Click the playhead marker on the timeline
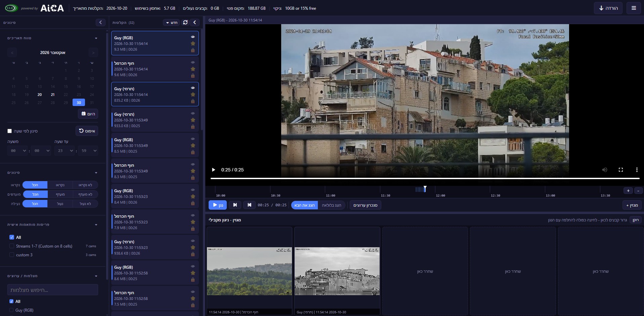 point(425,189)
